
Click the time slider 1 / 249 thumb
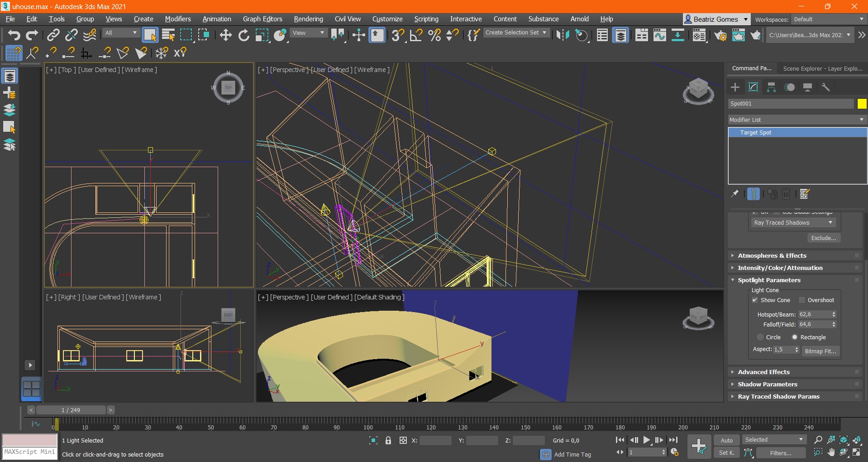pyautogui.click(x=71, y=410)
